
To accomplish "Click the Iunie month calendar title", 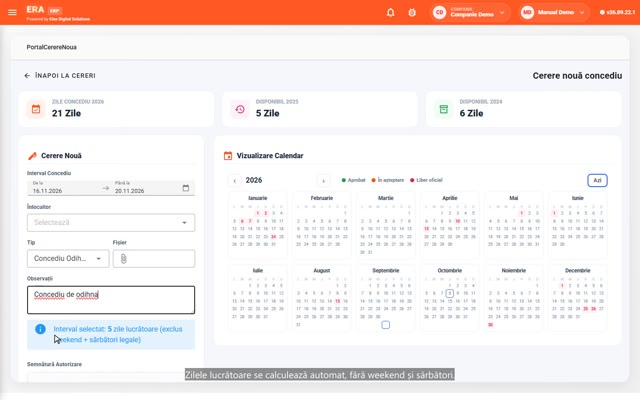I will click(x=578, y=198).
